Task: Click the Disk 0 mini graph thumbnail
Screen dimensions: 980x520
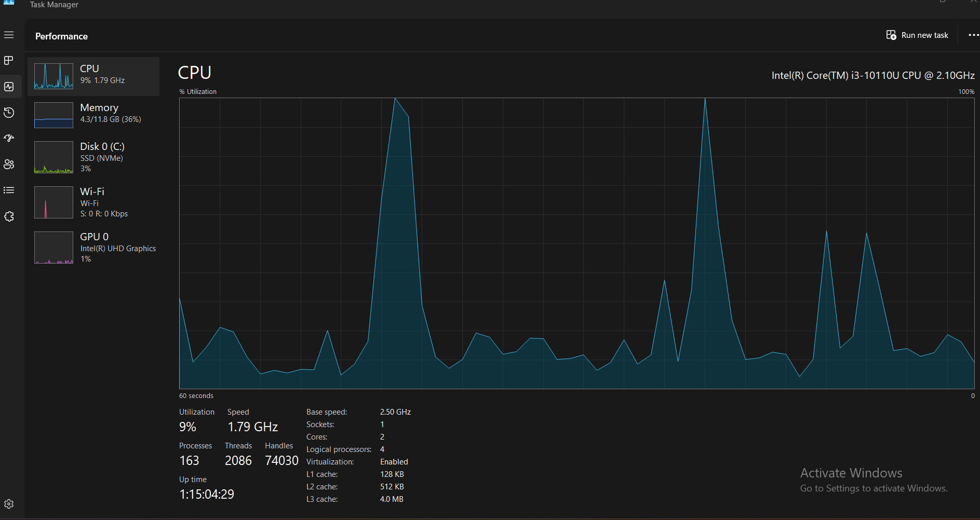Action: click(53, 157)
